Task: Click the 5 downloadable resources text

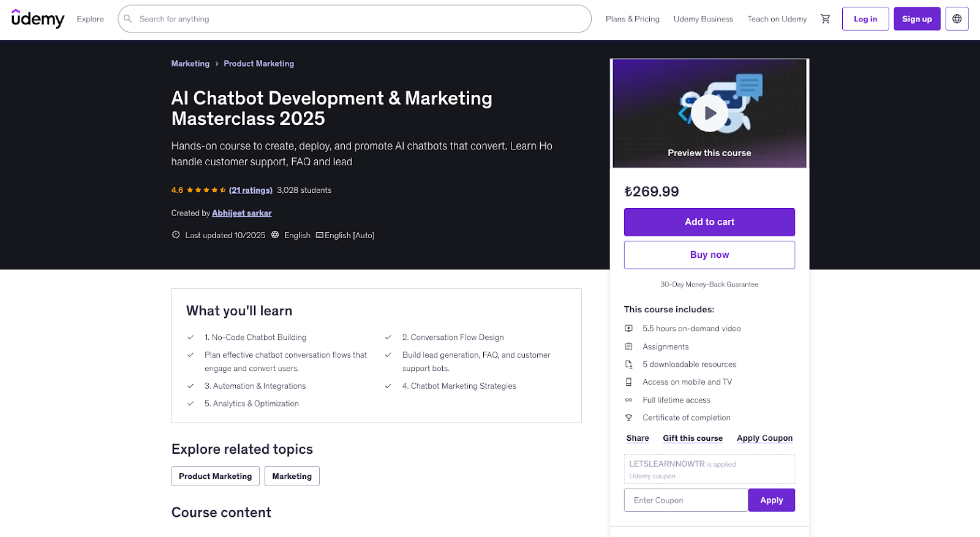Action: [690, 364]
